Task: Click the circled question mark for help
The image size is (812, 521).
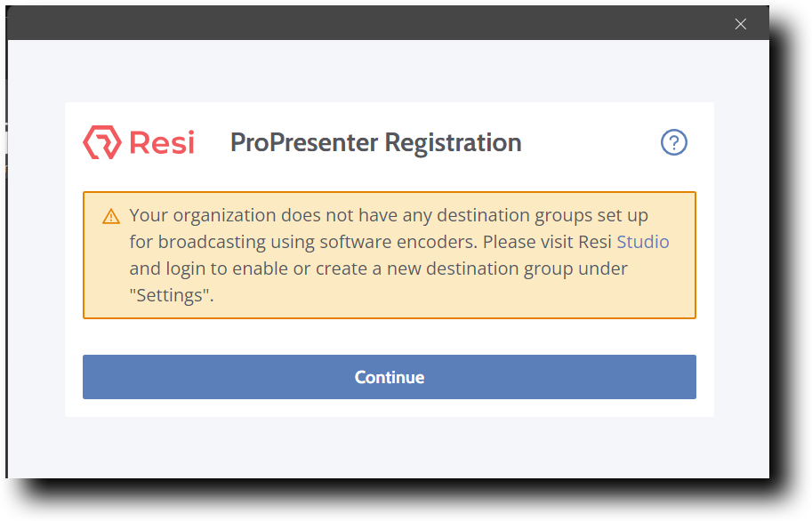Action: tap(673, 142)
